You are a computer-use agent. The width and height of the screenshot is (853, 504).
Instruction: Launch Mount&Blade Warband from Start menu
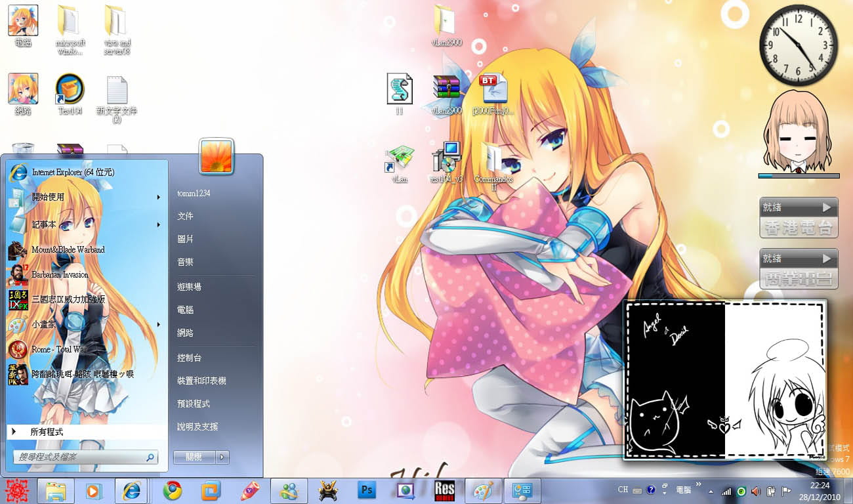[68, 250]
